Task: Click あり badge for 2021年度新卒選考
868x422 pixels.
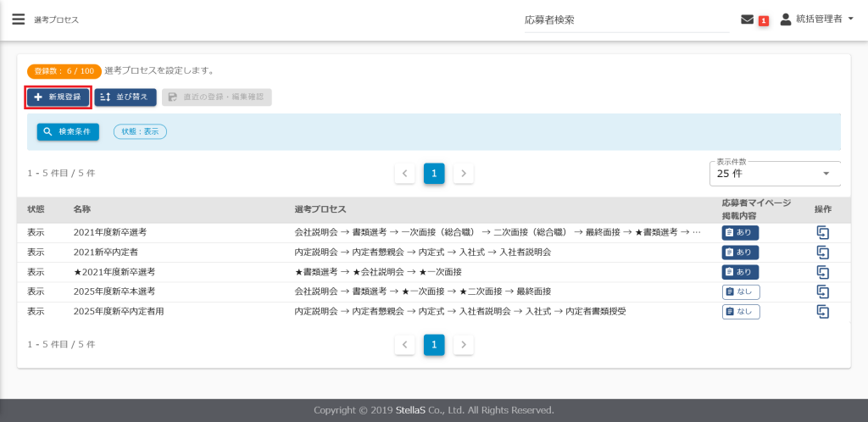Action: pos(740,233)
